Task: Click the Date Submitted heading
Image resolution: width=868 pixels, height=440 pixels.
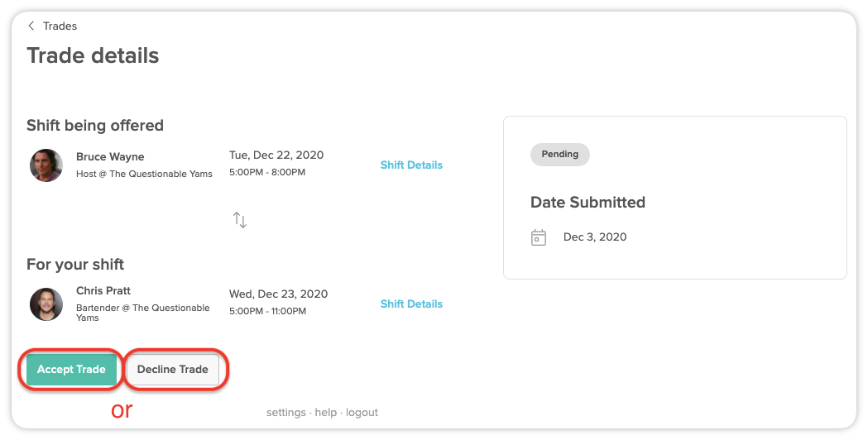Action: point(587,202)
